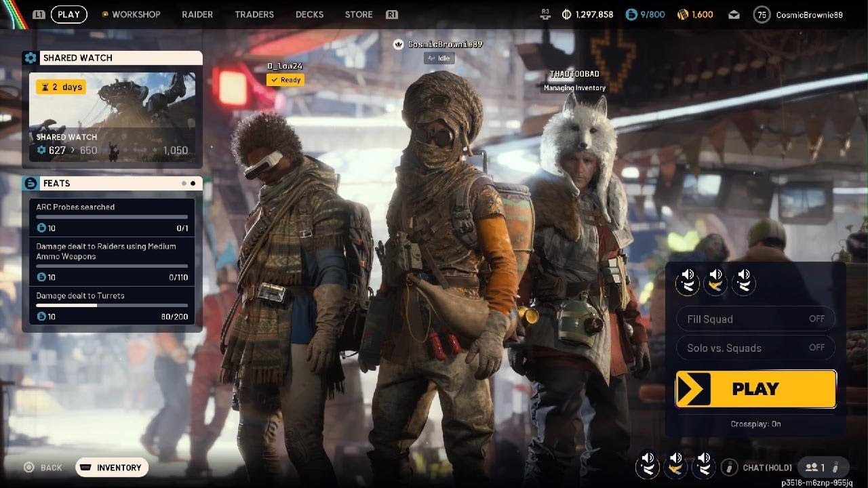The image size is (868, 488).
Task: Mute second squad voice icon in play panel
Action: (715, 281)
